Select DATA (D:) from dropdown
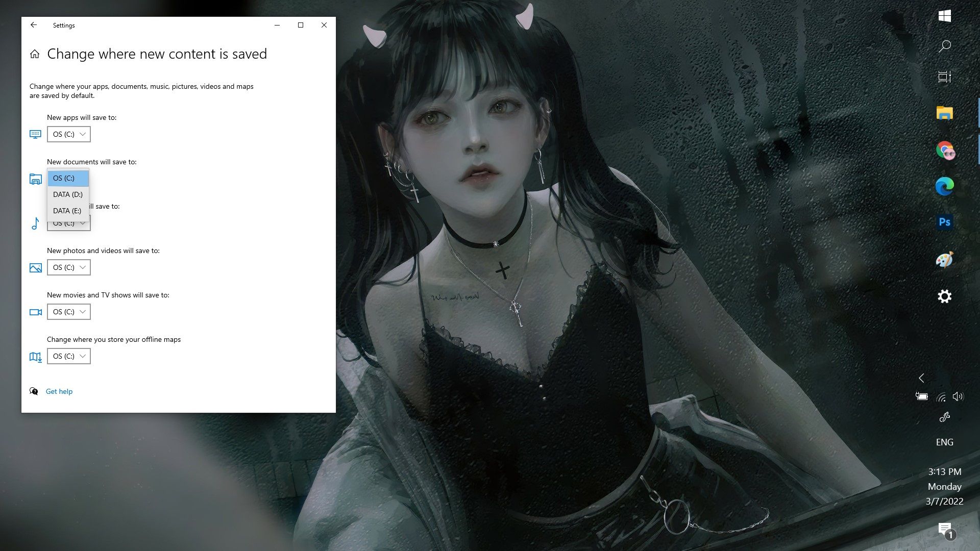980x551 pixels. [67, 194]
